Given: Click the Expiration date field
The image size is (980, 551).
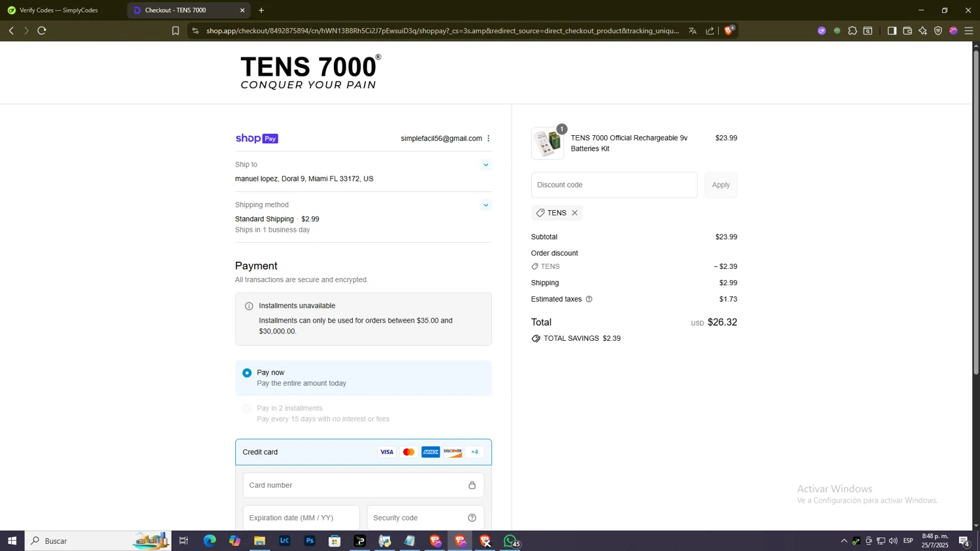Looking at the screenshot, I should coord(301,518).
